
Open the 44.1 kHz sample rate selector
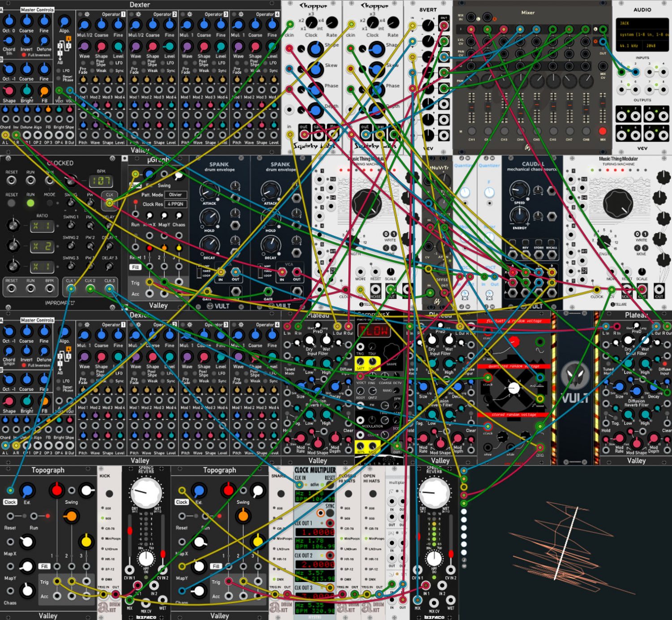(x=628, y=46)
